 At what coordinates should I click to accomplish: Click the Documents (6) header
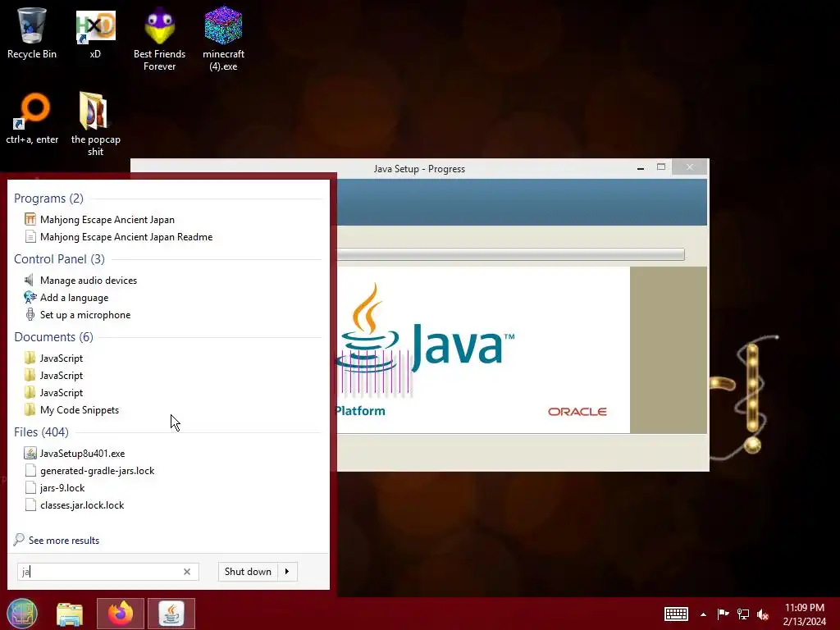(x=53, y=337)
